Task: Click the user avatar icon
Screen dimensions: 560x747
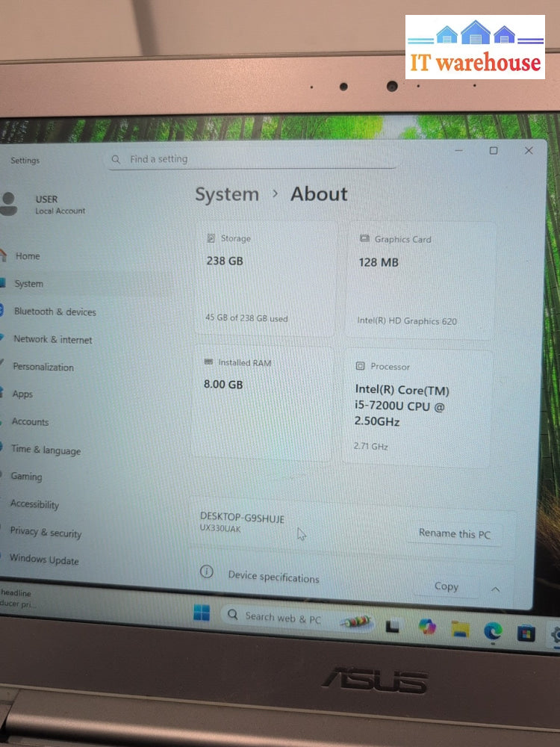Action: tap(8, 204)
